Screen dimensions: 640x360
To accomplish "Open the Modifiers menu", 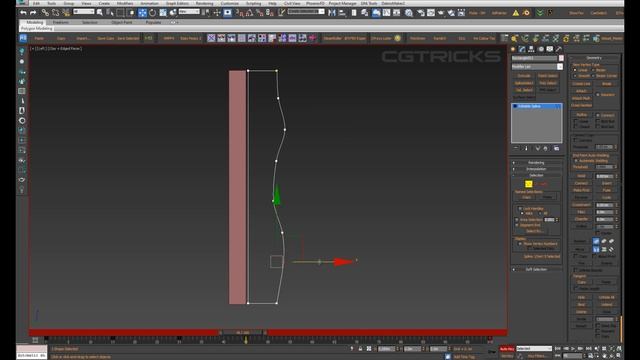I will click(125, 3).
